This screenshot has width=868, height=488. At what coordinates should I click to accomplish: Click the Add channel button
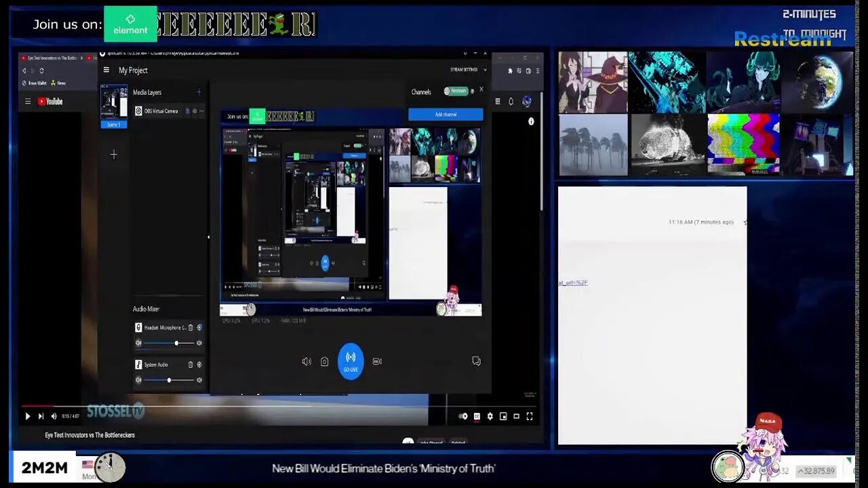(446, 115)
